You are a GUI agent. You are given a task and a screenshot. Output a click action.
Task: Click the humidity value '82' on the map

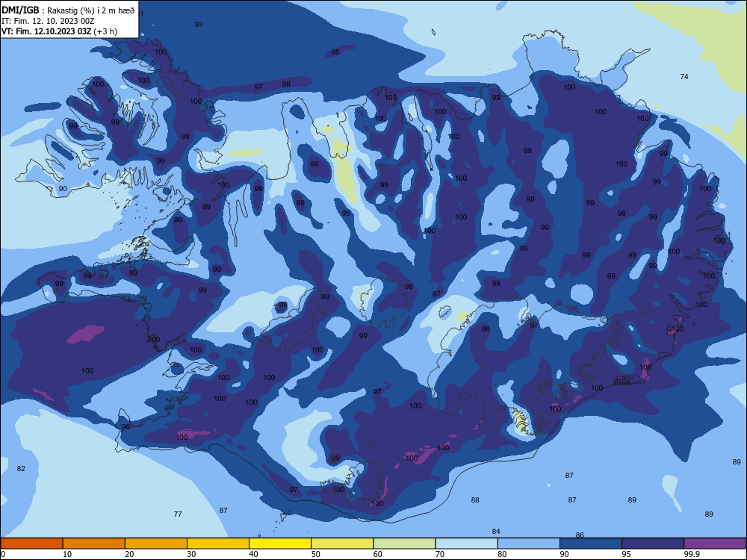click(21, 469)
